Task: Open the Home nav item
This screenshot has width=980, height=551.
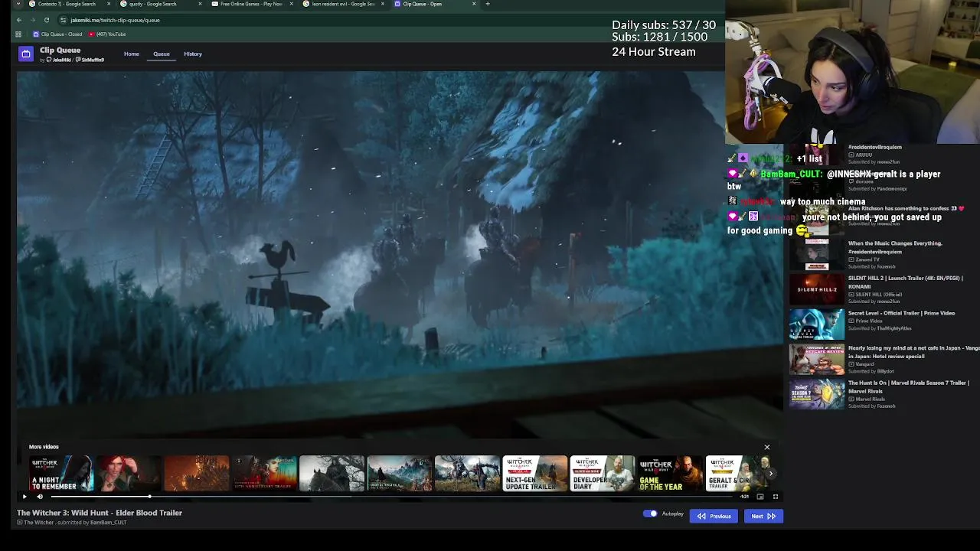Action: [x=132, y=54]
